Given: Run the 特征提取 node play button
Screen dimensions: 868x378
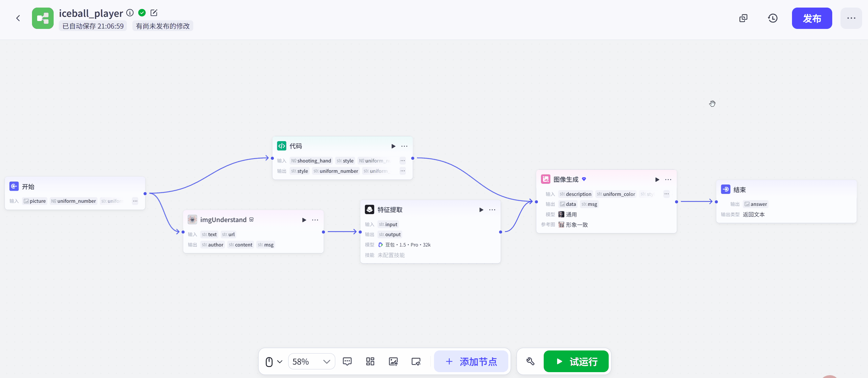Looking at the screenshot, I should (x=481, y=210).
